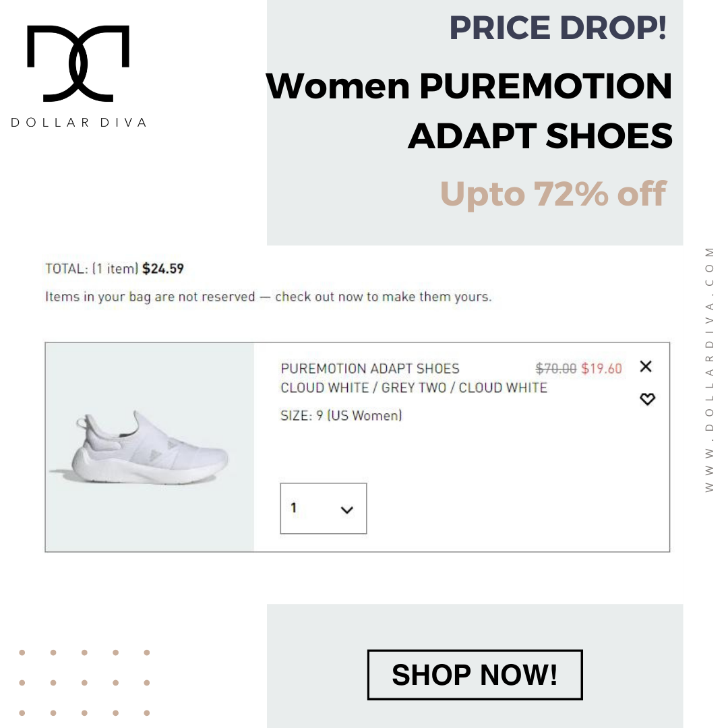Select the SIZE: 9 (US Women) text
The width and height of the screenshot is (728, 728).
coord(341,415)
